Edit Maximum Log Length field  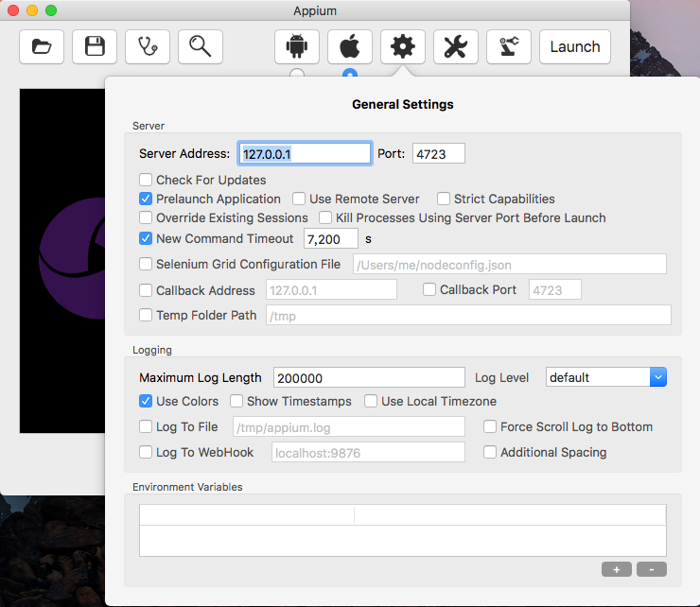coord(369,377)
